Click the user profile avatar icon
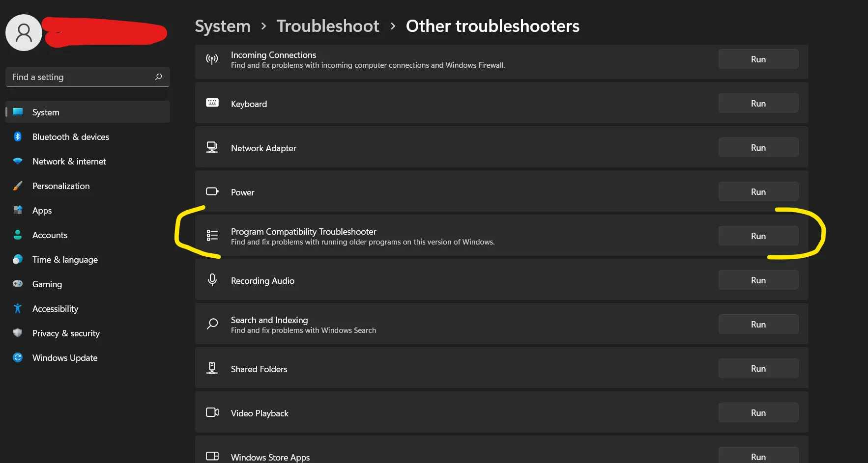868x463 pixels. (x=24, y=32)
